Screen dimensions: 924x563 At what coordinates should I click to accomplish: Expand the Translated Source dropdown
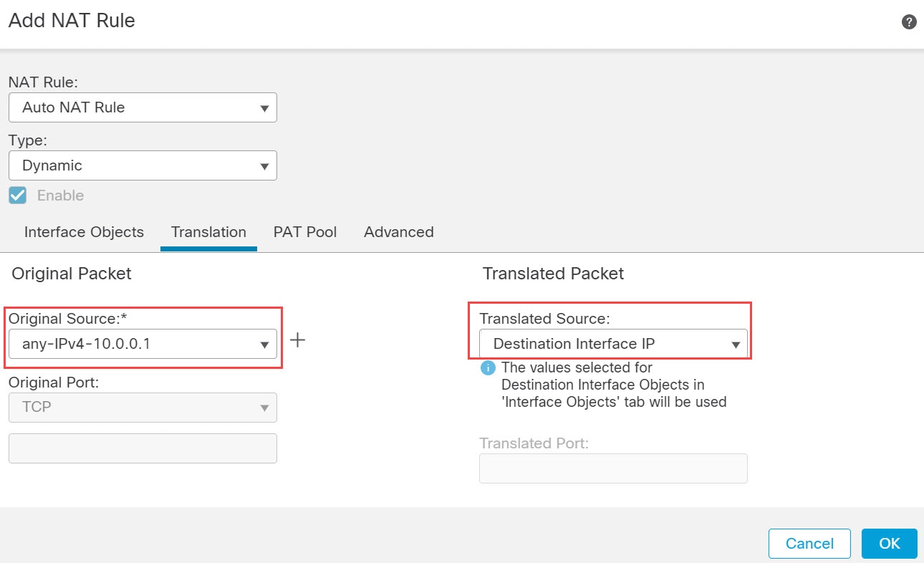(x=613, y=344)
